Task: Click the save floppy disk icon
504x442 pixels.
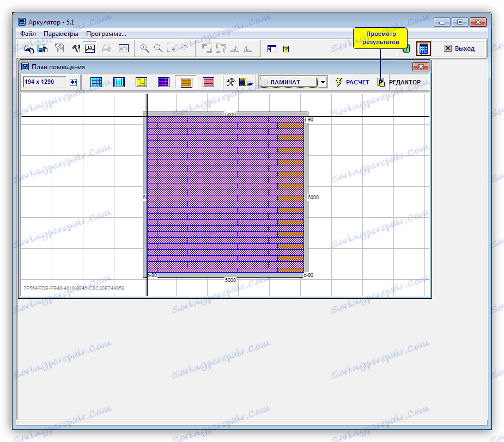Action: coord(42,48)
